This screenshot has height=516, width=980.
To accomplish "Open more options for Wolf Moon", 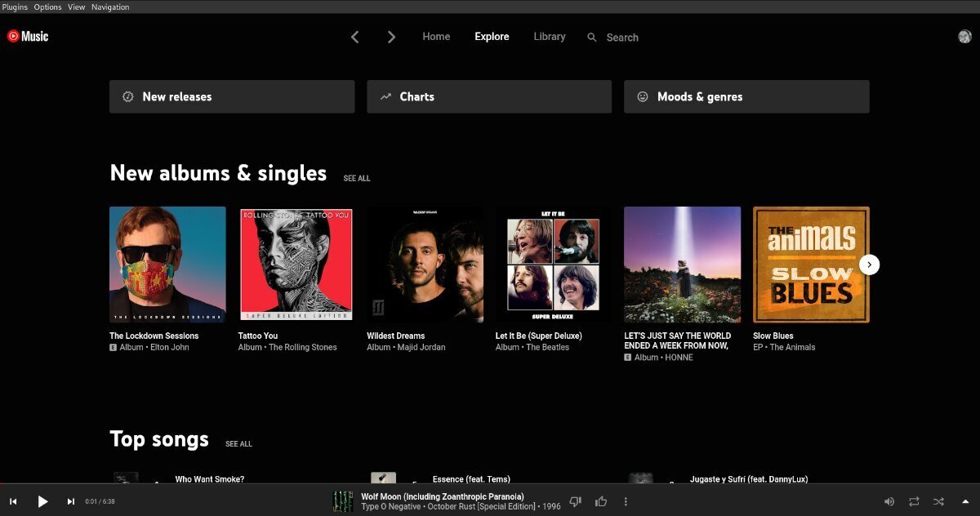I will 626,501.
